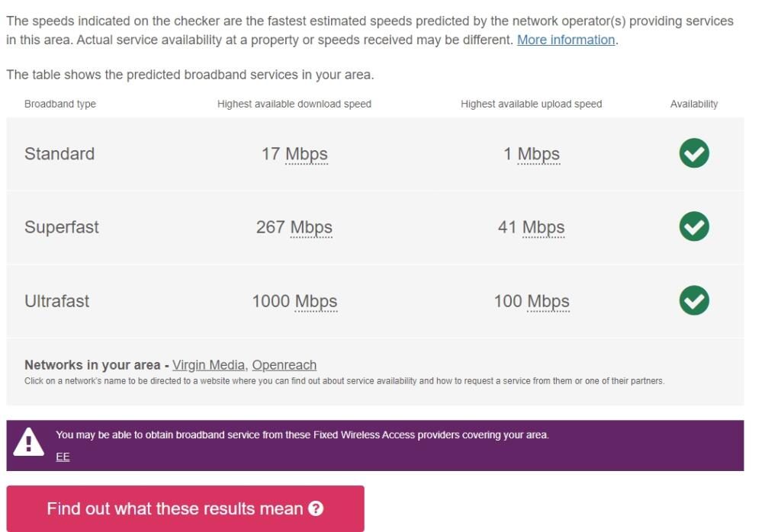Viewport: 781px width, 532px height.
Task: Click Mbps abbreviation next to 267
Action: (x=311, y=227)
